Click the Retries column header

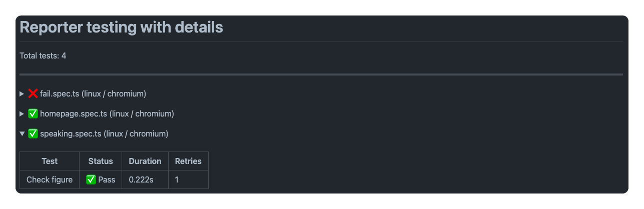coord(188,161)
